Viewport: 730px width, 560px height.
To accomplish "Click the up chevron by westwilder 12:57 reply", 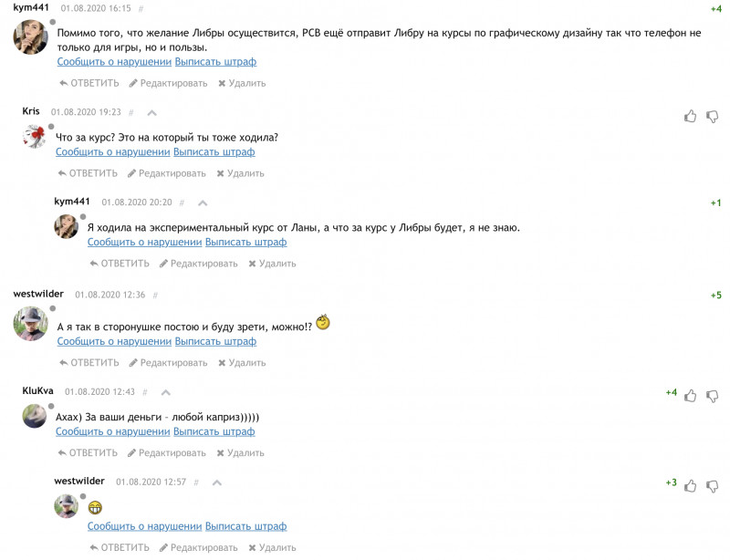I will point(217,482).
